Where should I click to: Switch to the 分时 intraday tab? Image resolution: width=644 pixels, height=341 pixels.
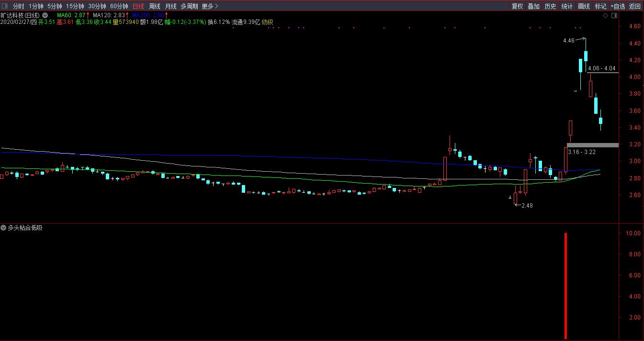pyautogui.click(x=18, y=6)
